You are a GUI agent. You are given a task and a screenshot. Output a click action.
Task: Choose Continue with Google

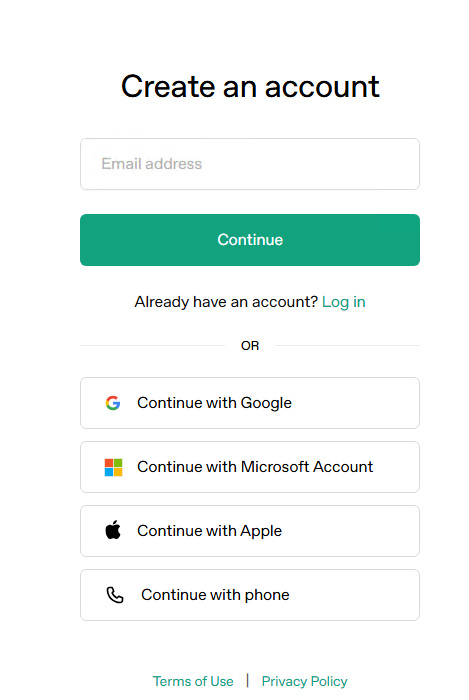tap(250, 403)
